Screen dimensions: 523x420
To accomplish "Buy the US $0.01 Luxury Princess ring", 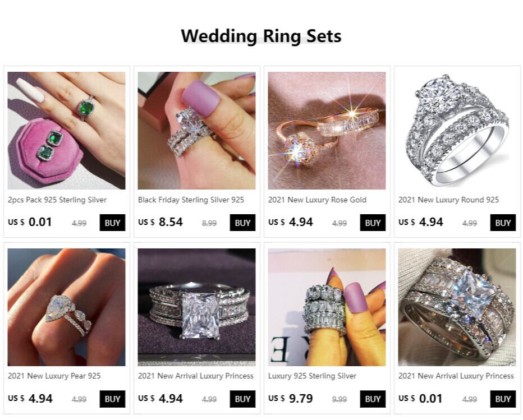I will [503, 399].
